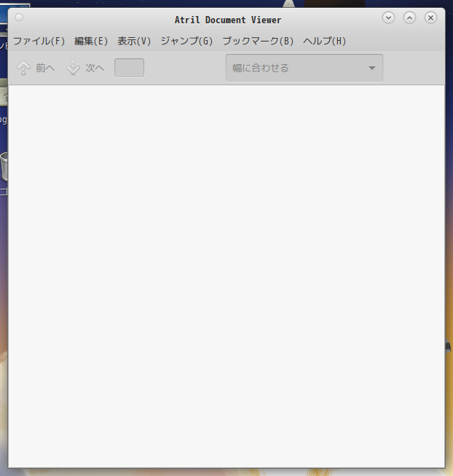Open the ジャンプ(G) menu
This screenshot has width=453, height=476.
click(186, 41)
